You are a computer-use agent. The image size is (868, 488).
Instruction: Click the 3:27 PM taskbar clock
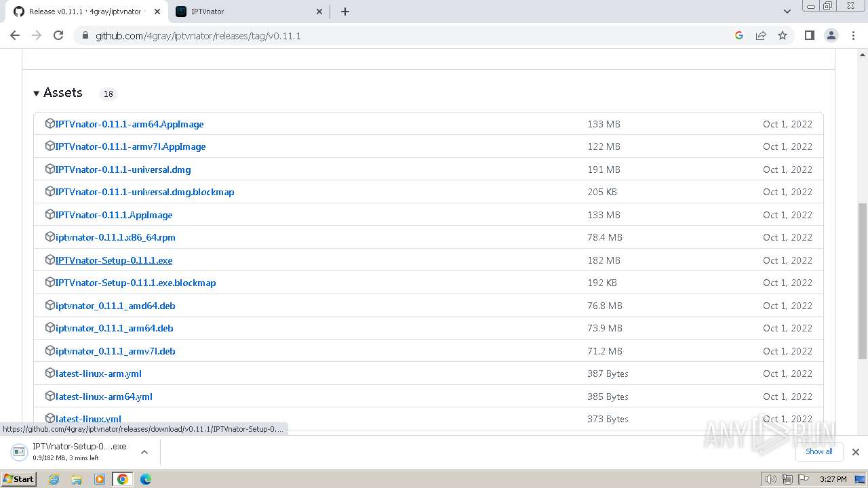click(x=833, y=479)
